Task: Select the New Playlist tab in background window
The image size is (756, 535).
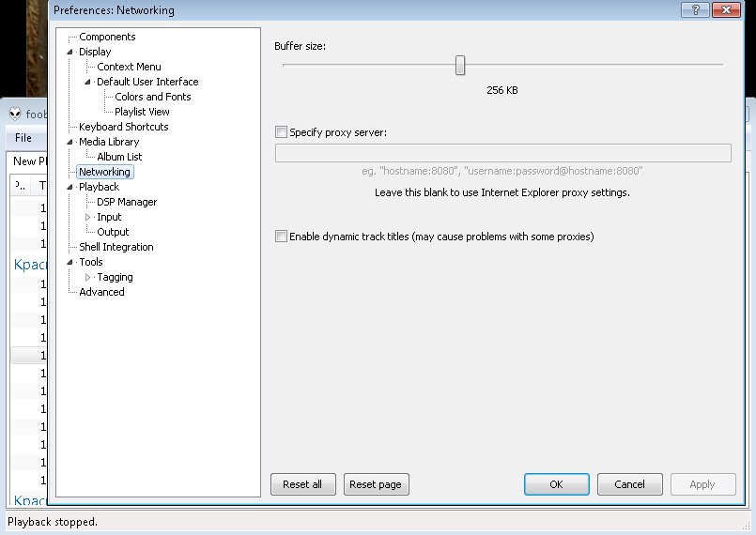Action: click(x=30, y=161)
